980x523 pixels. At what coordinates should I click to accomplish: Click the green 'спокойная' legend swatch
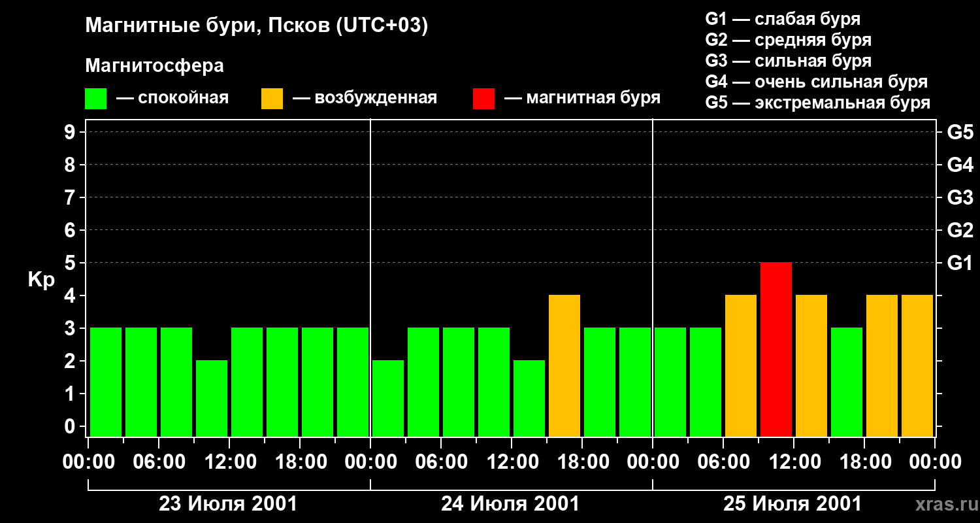click(x=95, y=99)
